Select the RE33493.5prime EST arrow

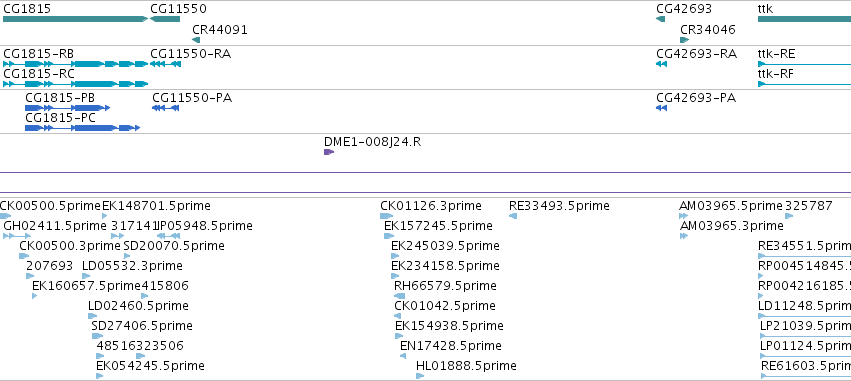click(513, 216)
